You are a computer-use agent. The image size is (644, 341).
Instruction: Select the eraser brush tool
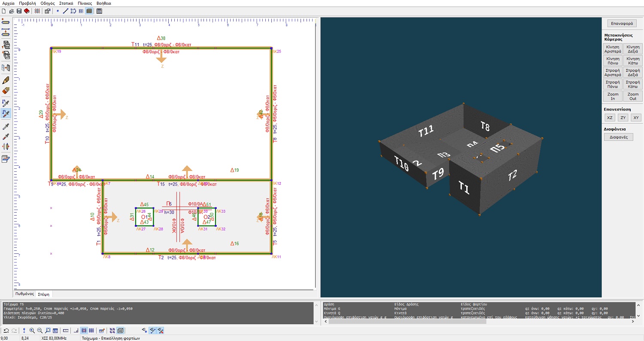(x=6, y=91)
